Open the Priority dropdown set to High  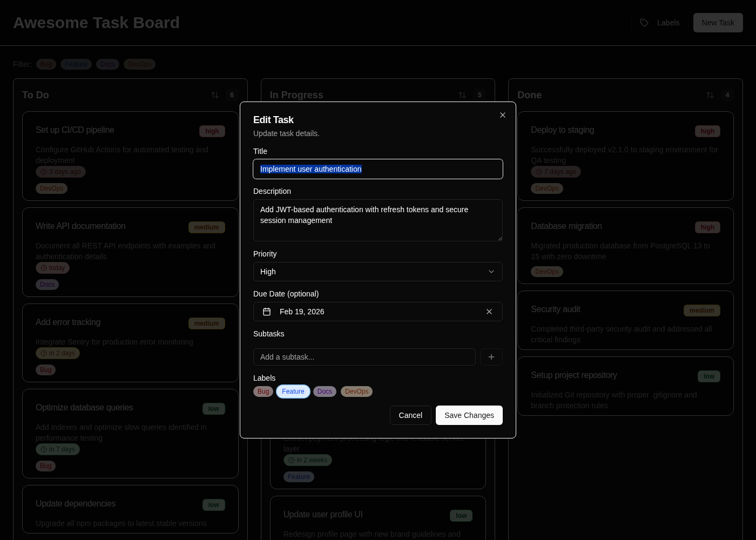pyautogui.click(x=378, y=272)
